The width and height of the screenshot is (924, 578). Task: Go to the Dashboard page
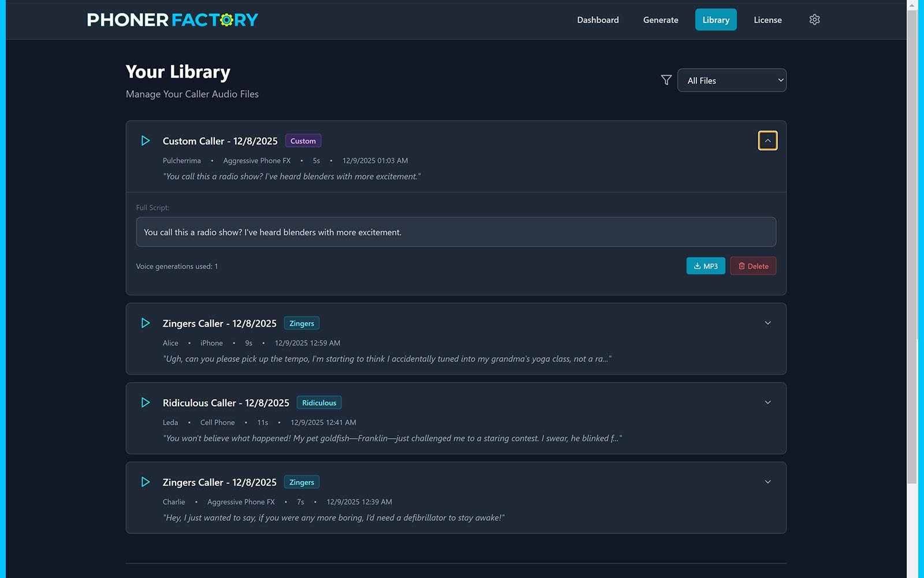coord(598,20)
